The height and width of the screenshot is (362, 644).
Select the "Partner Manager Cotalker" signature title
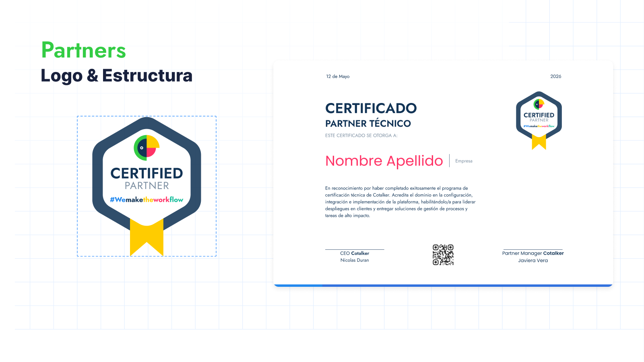[533, 253]
